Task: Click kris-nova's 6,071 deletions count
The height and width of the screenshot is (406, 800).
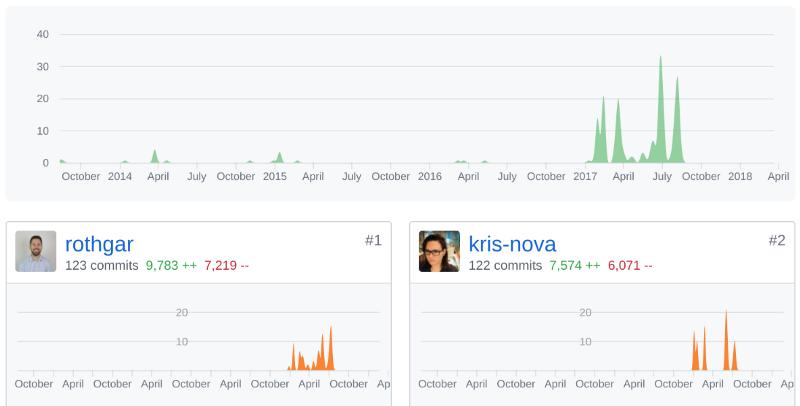Action: [x=630, y=266]
